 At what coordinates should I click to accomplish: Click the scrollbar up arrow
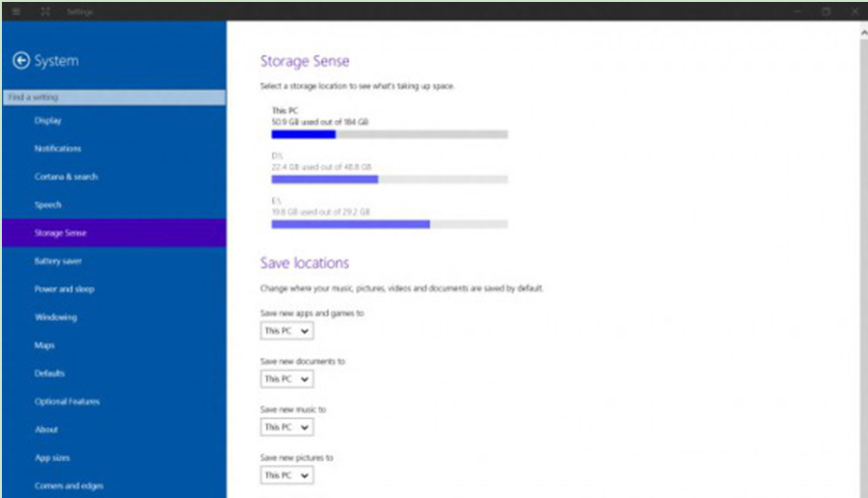tap(863, 33)
